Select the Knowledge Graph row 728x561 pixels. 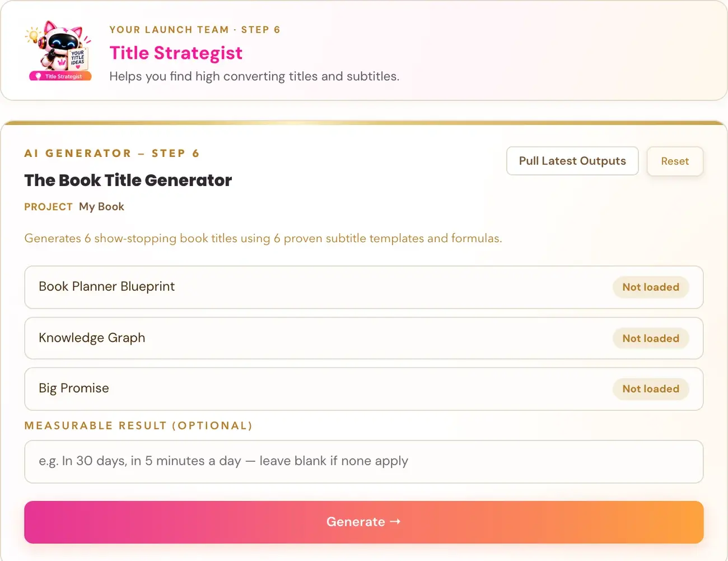pos(364,338)
